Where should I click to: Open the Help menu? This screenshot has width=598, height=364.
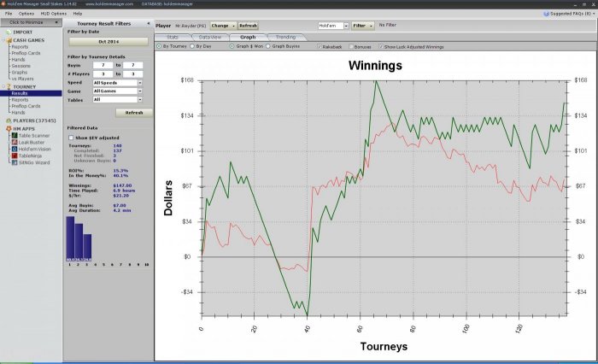click(x=78, y=14)
